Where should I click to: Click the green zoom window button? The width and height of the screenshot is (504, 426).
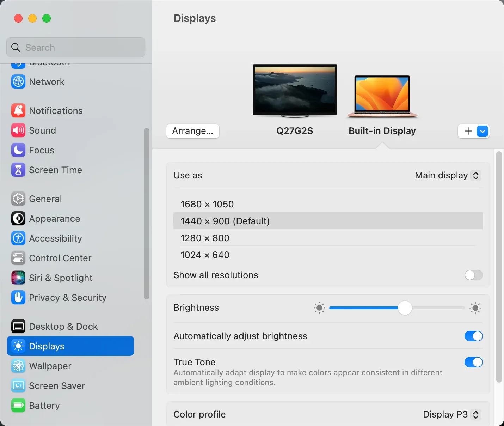(47, 18)
